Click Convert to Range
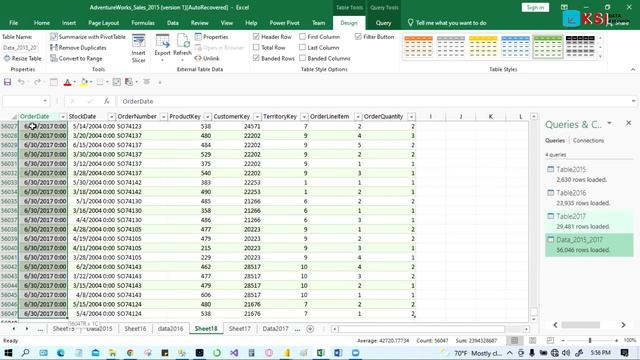This screenshot has height=360, width=640. coord(76,58)
